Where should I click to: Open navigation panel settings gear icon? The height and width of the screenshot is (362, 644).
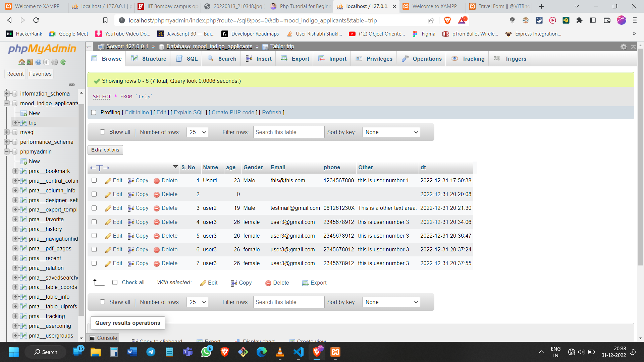point(55,62)
